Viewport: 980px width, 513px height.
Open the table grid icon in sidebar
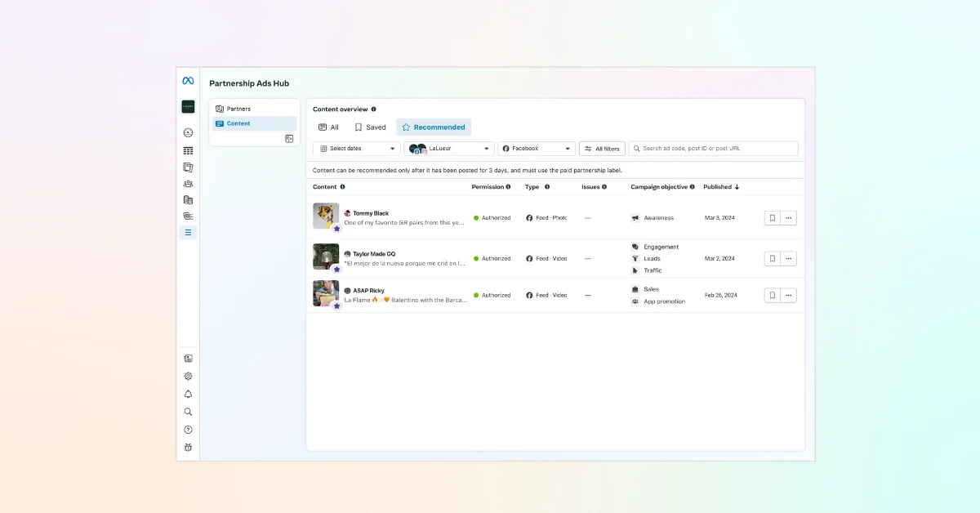coord(188,150)
